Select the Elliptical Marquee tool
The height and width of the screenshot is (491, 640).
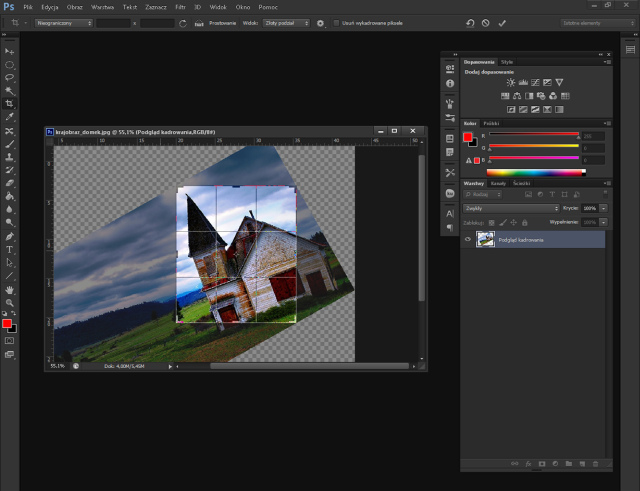point(9,65)
